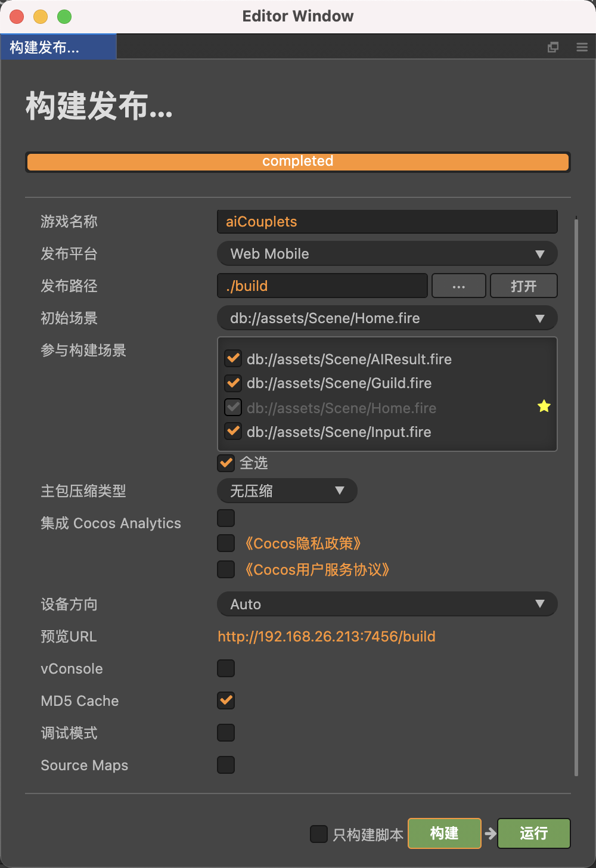Disable the MD5 Cache checkbox
The image size is (596, 868).
pyautogui.click(x=226, y=700)
